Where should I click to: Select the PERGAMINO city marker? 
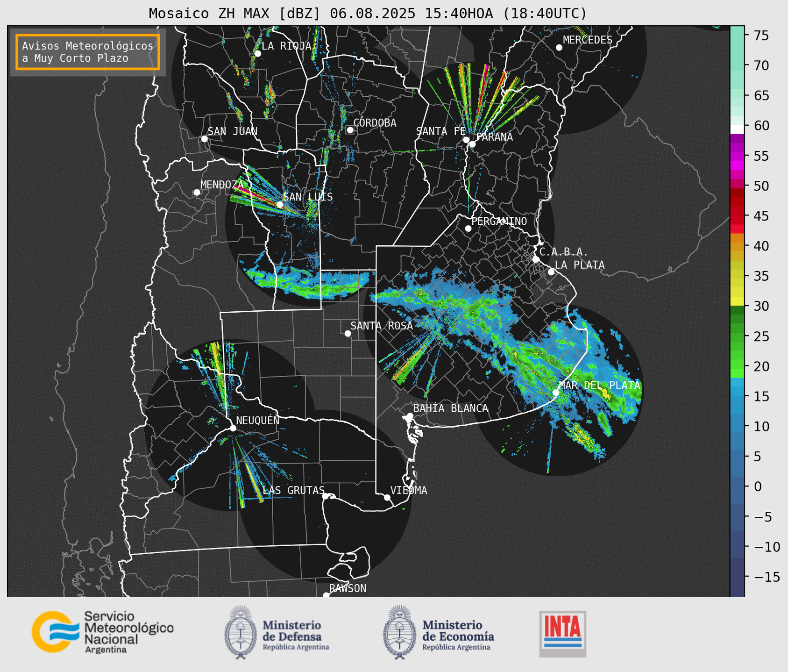pos(468,229)
